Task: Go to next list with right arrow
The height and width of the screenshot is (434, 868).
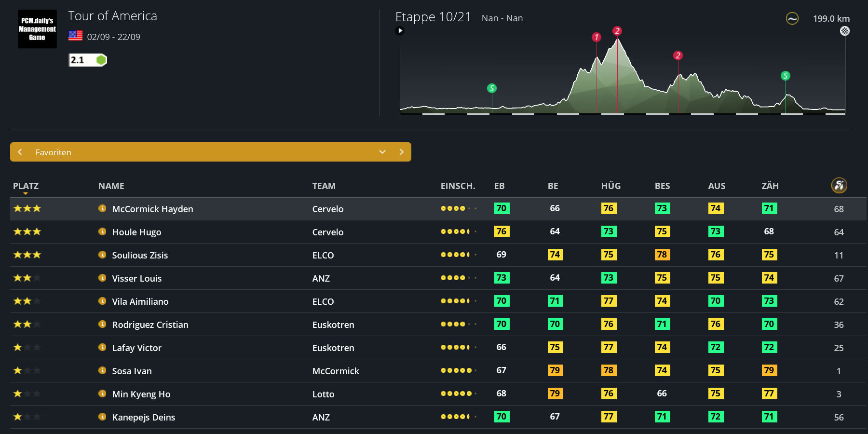Action: click(401, 152)
